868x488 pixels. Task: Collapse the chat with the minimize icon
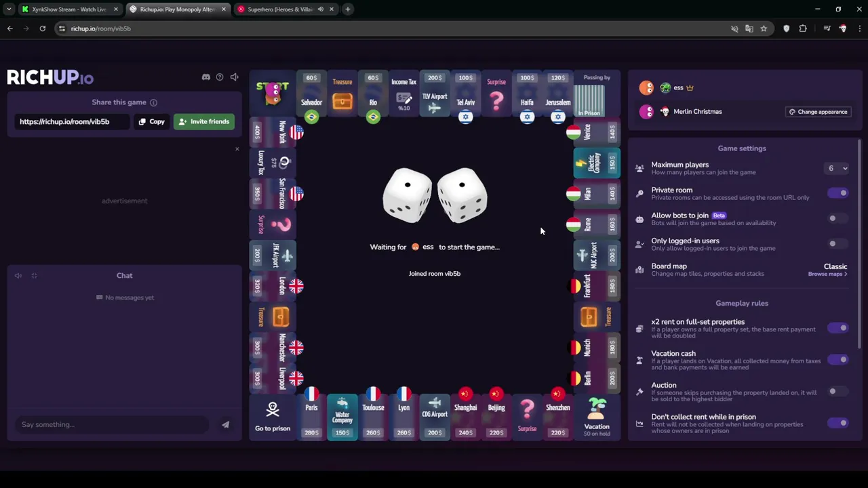pos(34,276)
